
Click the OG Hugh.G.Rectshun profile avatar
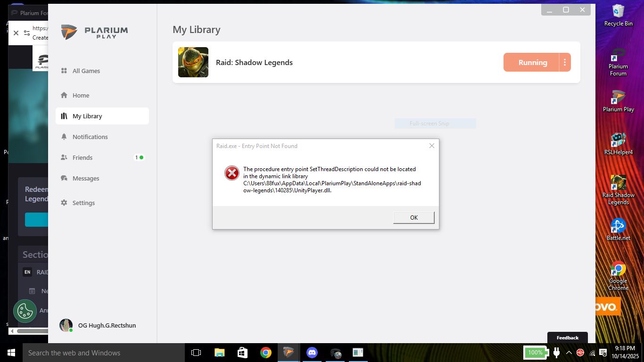click(66, 325)
